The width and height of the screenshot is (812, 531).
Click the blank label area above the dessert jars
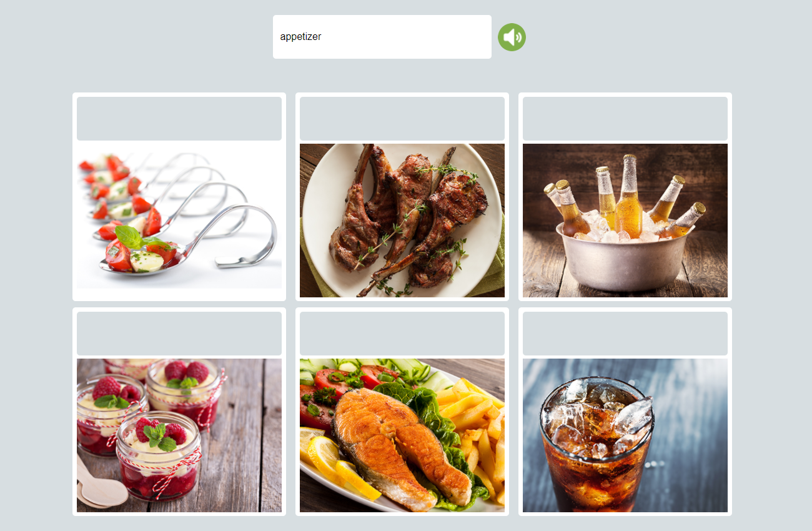179,334
